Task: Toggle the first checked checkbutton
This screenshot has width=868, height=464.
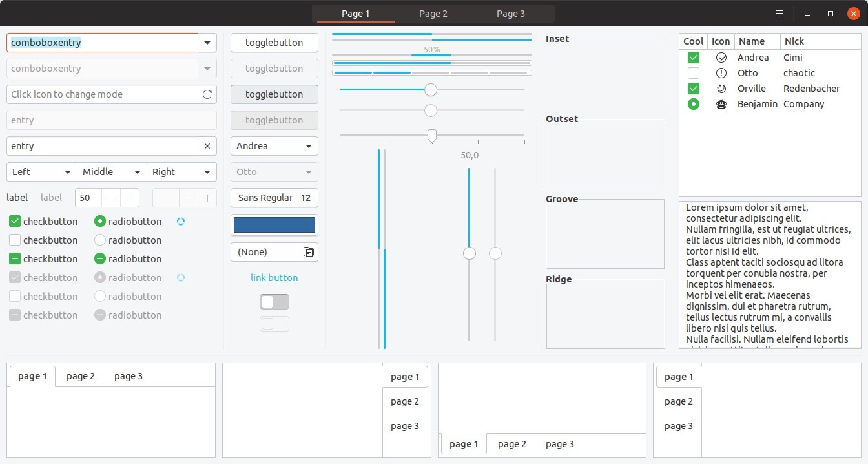Action: click(15, 222)
